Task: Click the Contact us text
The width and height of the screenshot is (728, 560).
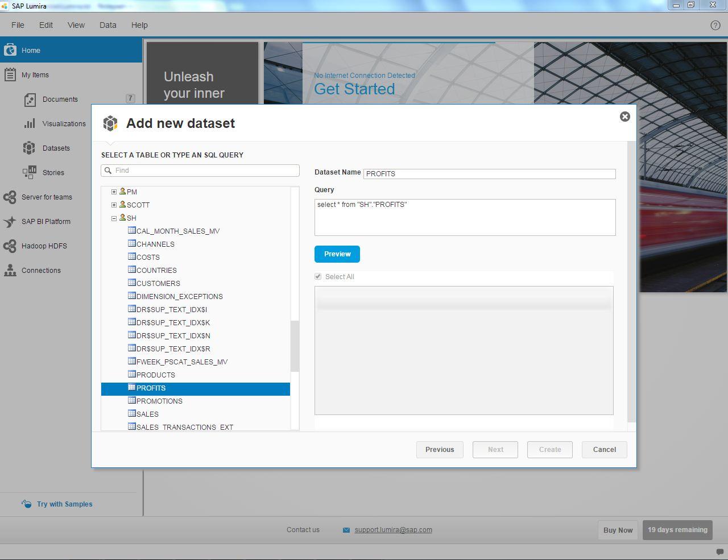Action: (303, 530)
